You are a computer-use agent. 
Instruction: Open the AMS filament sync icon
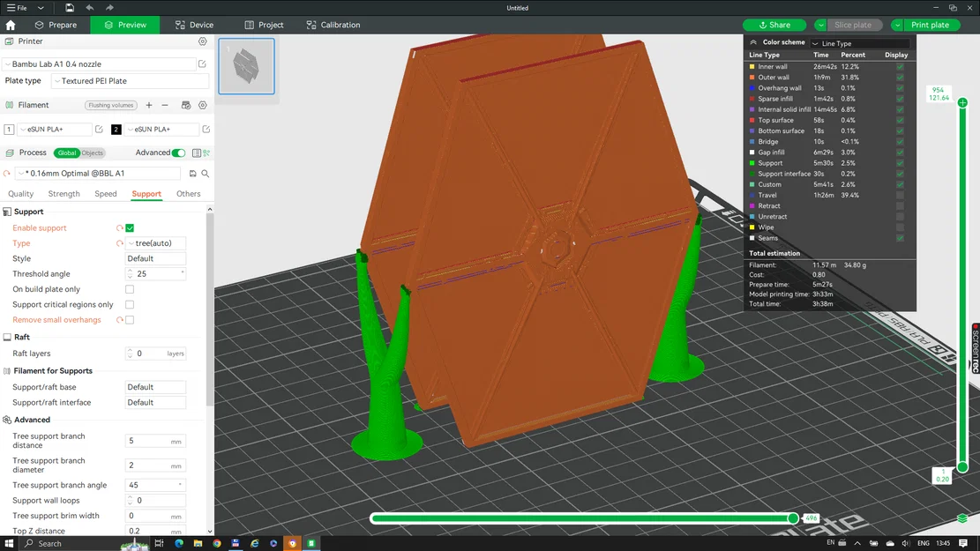pyautogui.click(x=185, y=105)
